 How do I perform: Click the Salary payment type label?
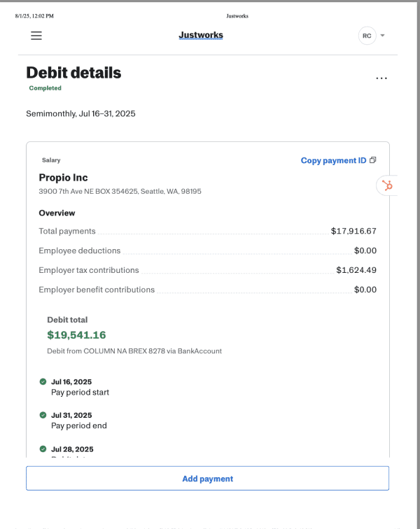point(51,160)
